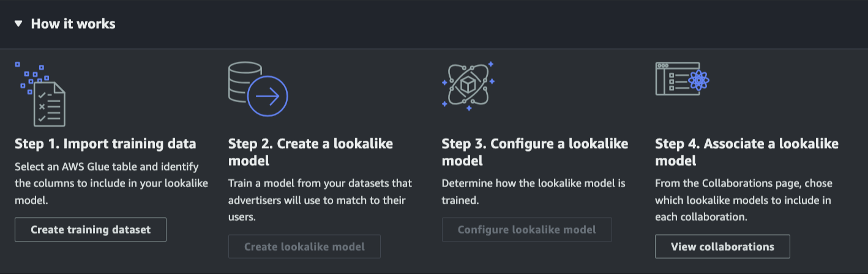Click the blue atom icon in Step 4
The width and height of the screenshot is (868, 274).
[x=698, y=80]
